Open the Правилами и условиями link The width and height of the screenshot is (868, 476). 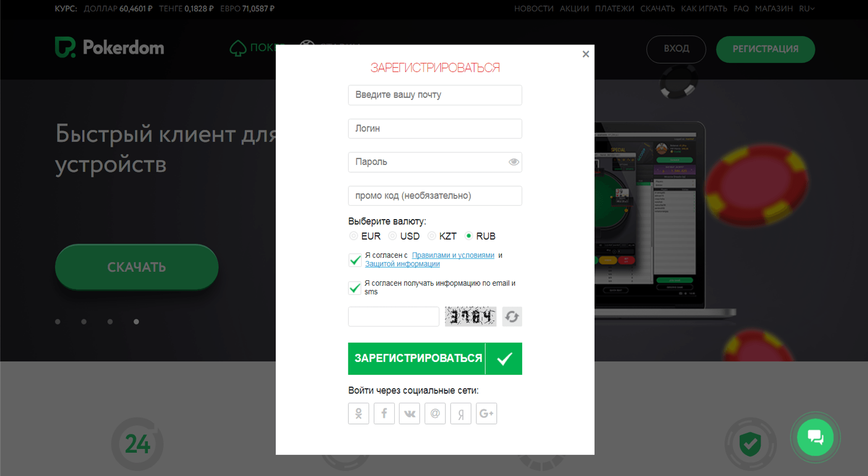point(453,255)
